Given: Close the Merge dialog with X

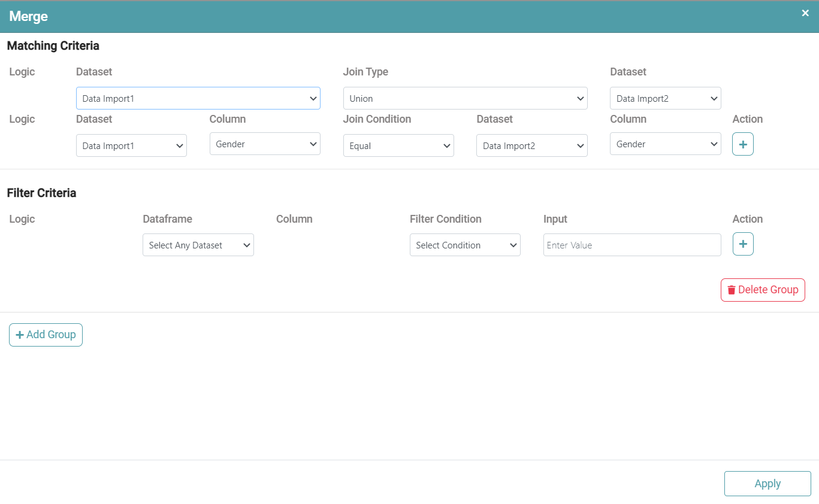Looking at the screenshot, I should coord(805,13).
